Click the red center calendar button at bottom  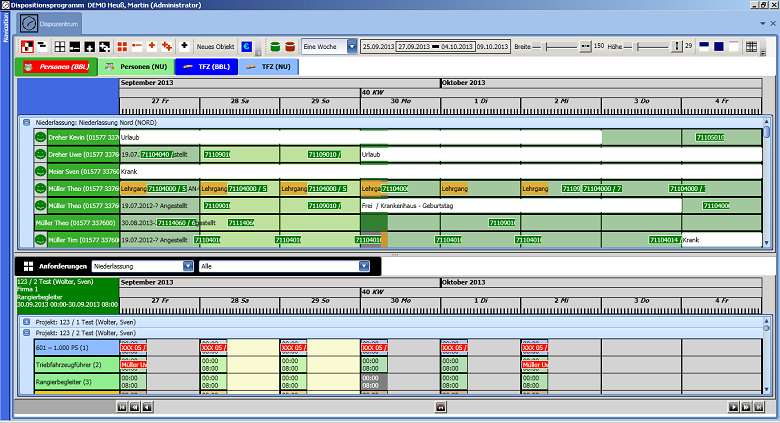[x=440, y=407]
